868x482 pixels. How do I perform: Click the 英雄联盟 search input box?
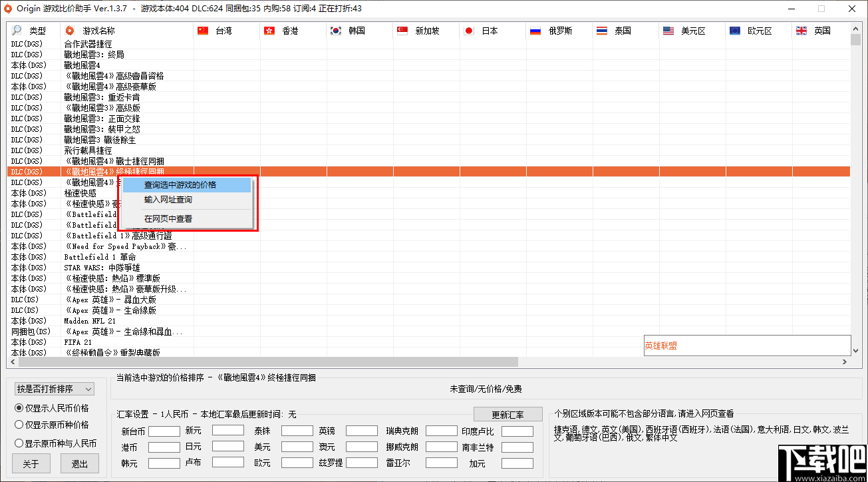(746, 345)
